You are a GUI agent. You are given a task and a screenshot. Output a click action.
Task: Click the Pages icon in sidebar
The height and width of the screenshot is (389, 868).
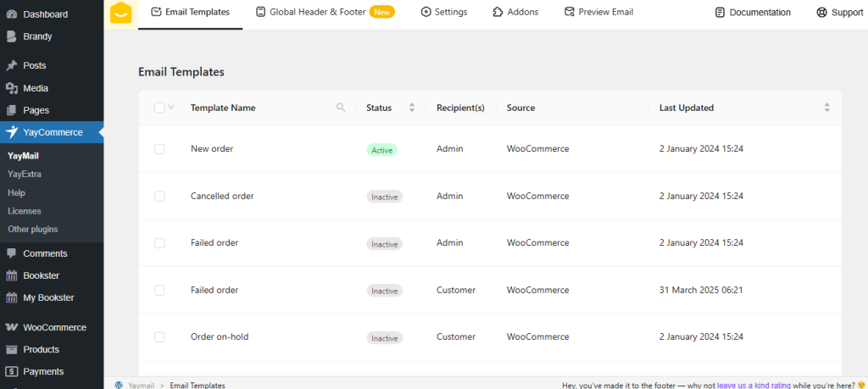[x=11, y=110]
